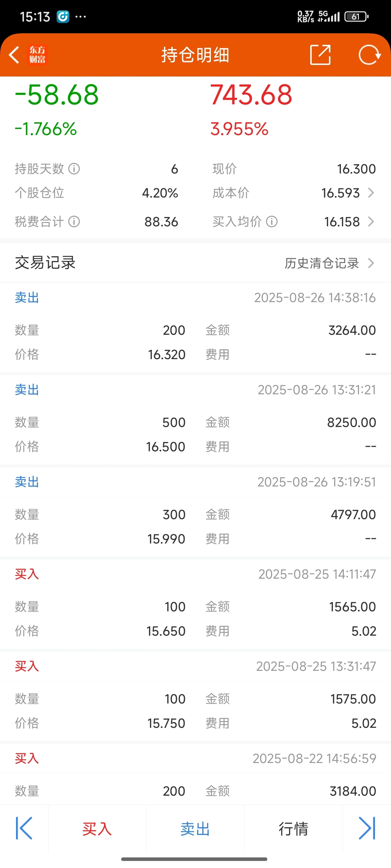Image resolution: width=391 pixels, height=868 pixels.
Task: Tap the info icon beside 持股天数
Action: 74,168
